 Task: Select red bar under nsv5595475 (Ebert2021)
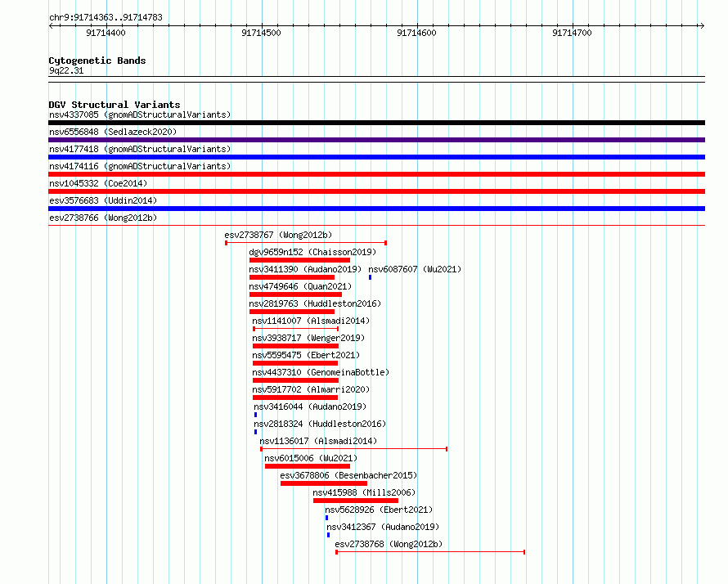[295, 363]
